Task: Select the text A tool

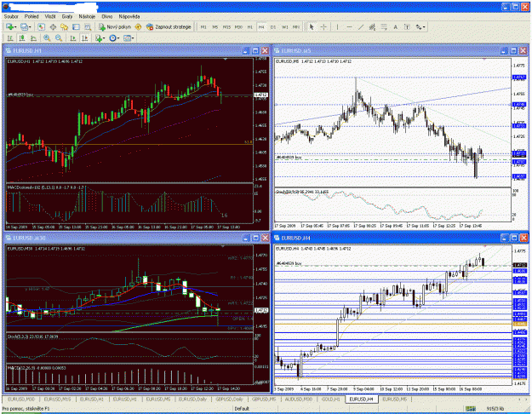Action: click(x=395, y=26)
